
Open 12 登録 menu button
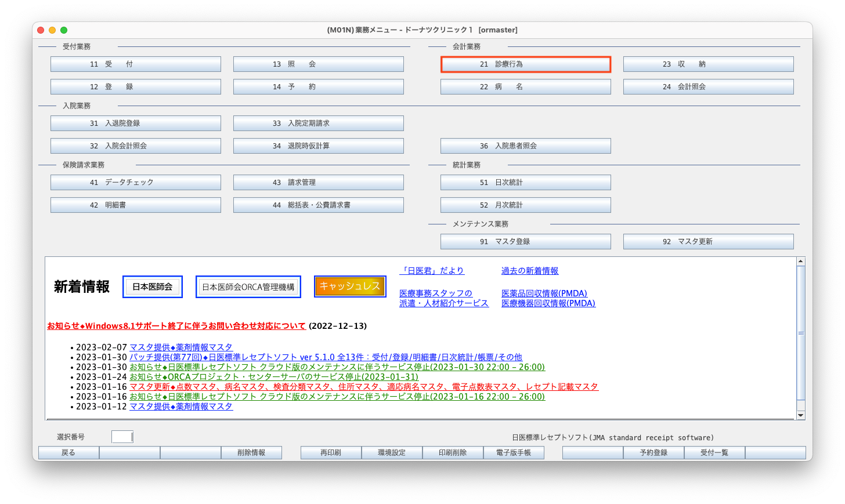(x=135, y=87)
